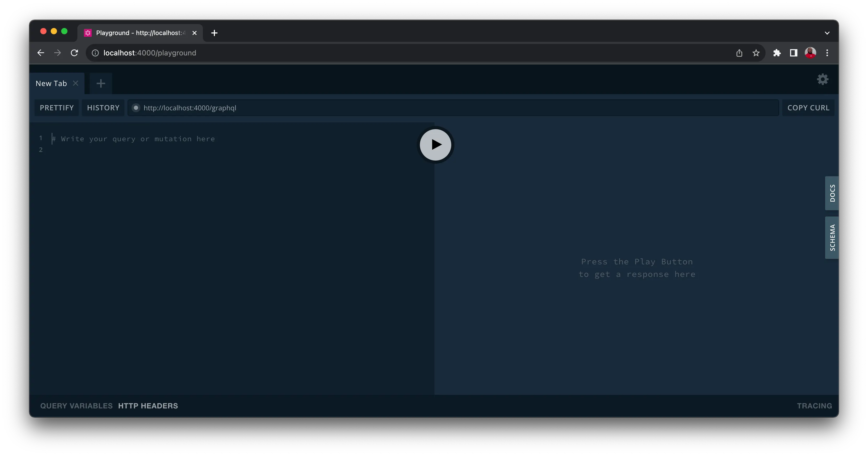Expand the QUERY VARIABLES pane
868x456 pixels.
click(77, 406)
